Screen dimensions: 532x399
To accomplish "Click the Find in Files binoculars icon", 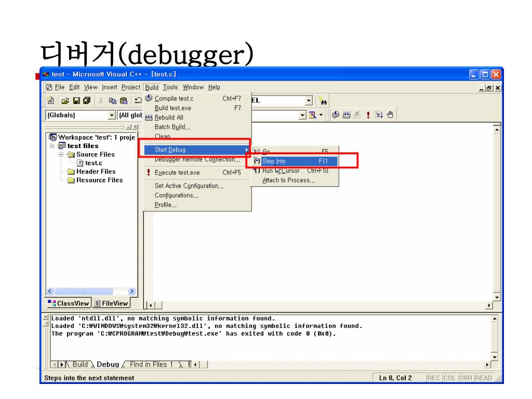I will tap(323, 101).
